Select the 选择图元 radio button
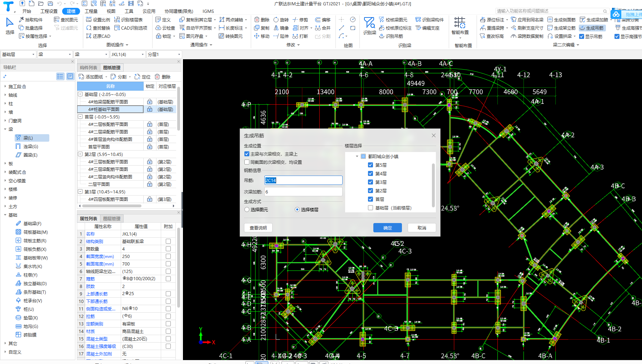The width and height of the screenshot is (642, 364). tap(247, 209)
